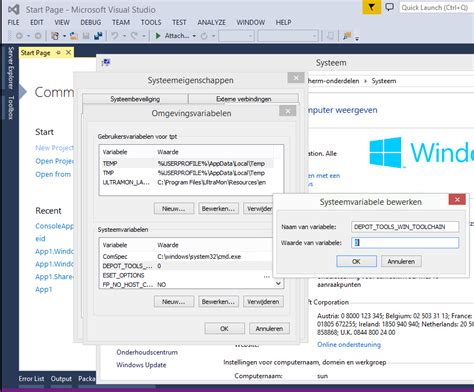Click the Save All toolbar icon
The image size is (474, 392).
pyautogui.click(x=98, y=36)
